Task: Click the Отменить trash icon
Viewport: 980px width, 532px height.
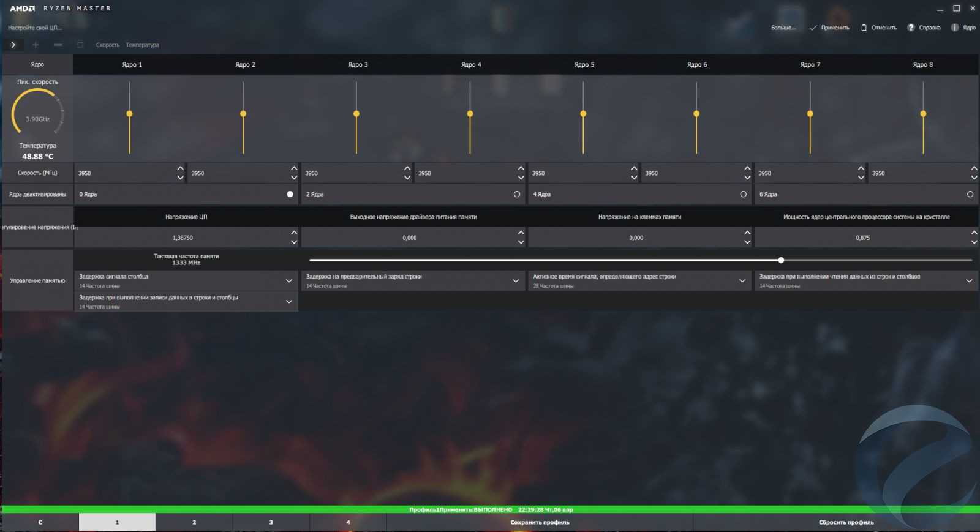Action: 864,28
